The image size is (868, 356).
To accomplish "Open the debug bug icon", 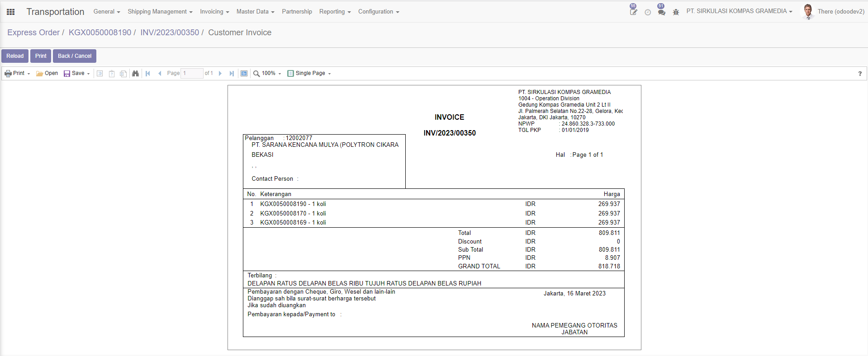I will pyautogui.click(x=676, y=12).
